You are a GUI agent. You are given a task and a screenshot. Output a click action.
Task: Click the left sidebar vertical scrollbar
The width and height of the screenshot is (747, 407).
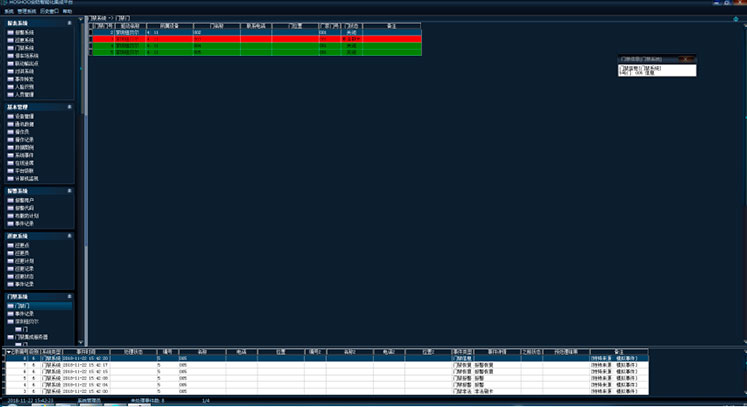click(83, 180)
